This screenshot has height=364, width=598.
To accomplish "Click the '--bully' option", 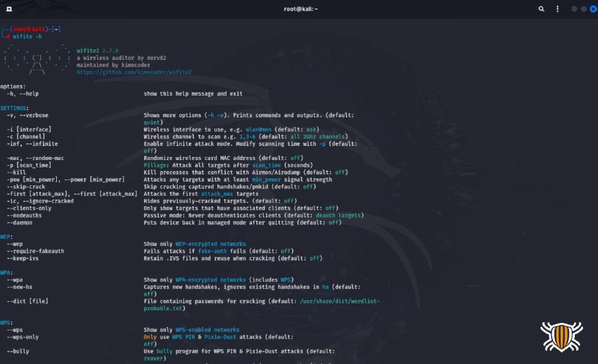I will (18, 352).
